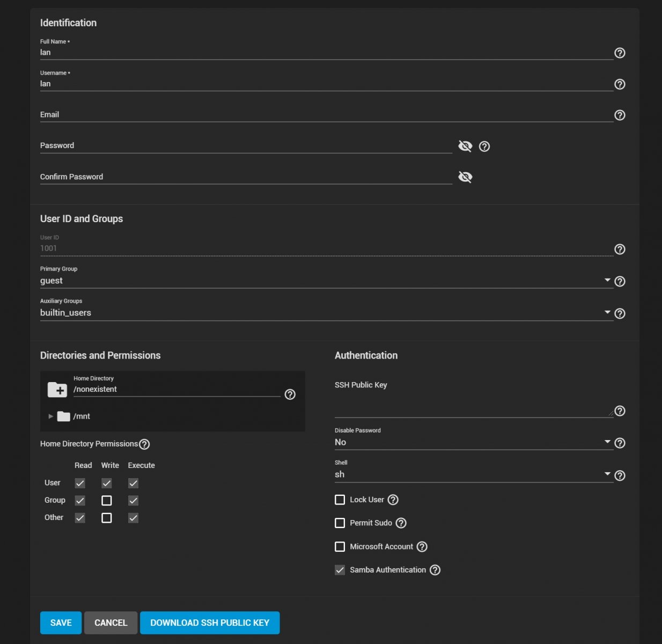Toggle Confirm Password visibility eye icon

pyautogui.click(x=465, y=177)
